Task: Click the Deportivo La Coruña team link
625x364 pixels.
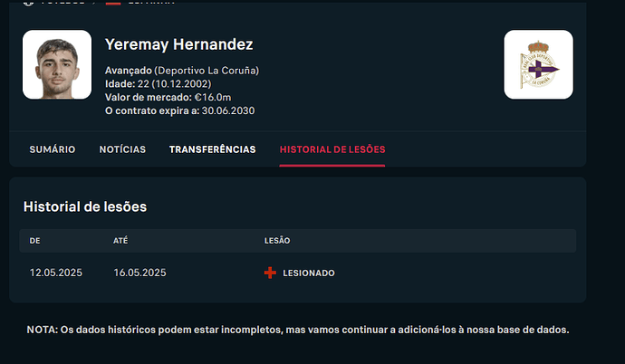Action: point(207,70)
